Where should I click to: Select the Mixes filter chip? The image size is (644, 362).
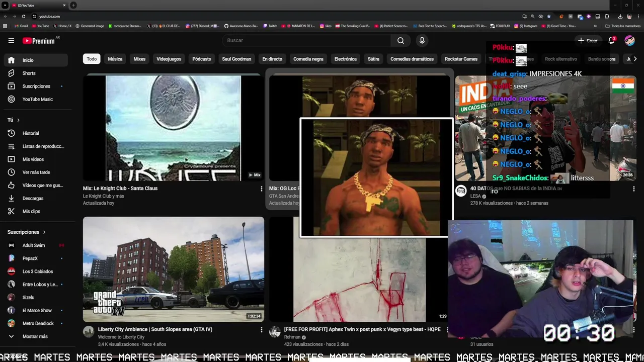pyautogui.click(x=139, y=59)
